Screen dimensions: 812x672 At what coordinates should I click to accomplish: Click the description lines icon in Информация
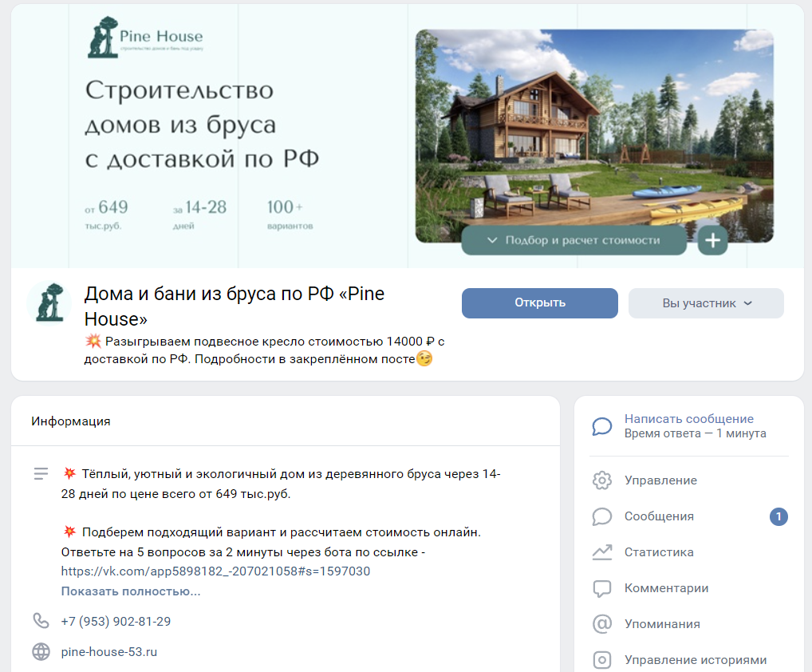(41, 473)
